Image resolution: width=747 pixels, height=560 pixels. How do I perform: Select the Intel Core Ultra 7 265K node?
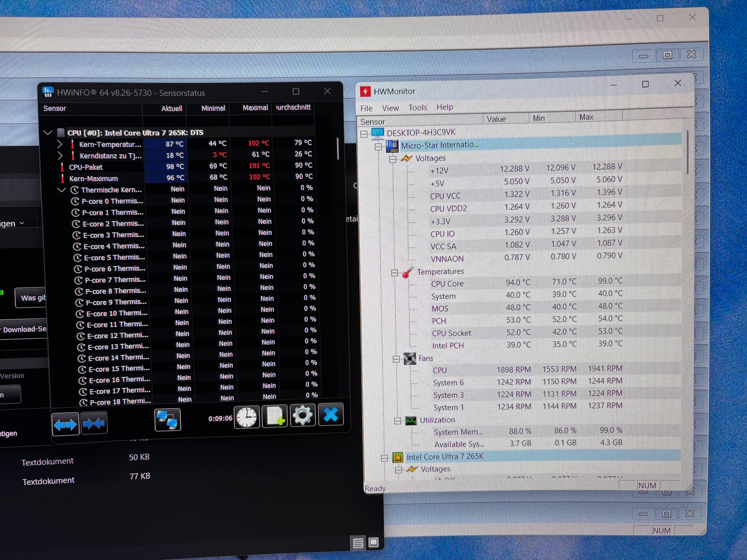pyautogui.click(x=445, y=457)
